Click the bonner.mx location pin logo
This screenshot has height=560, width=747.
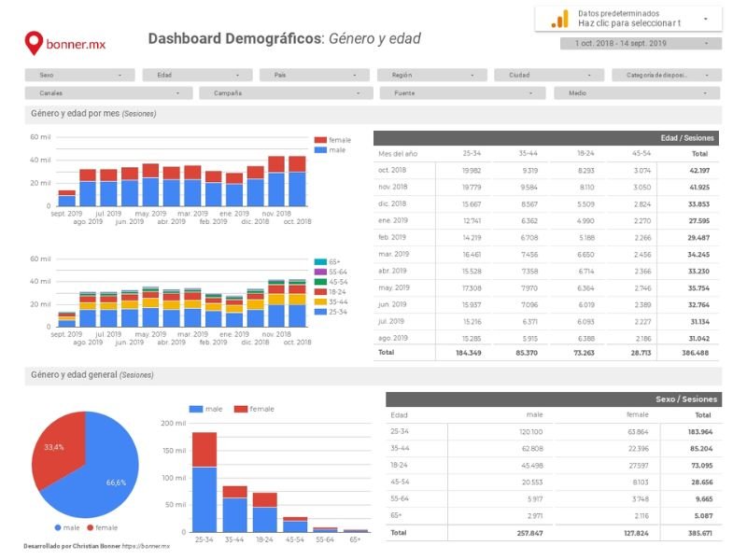point(33,40)
